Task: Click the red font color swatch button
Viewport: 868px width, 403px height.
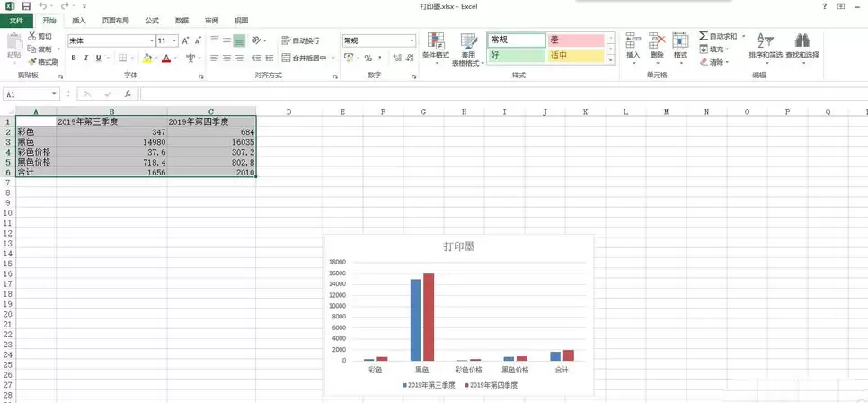Action: pos(166,58)
